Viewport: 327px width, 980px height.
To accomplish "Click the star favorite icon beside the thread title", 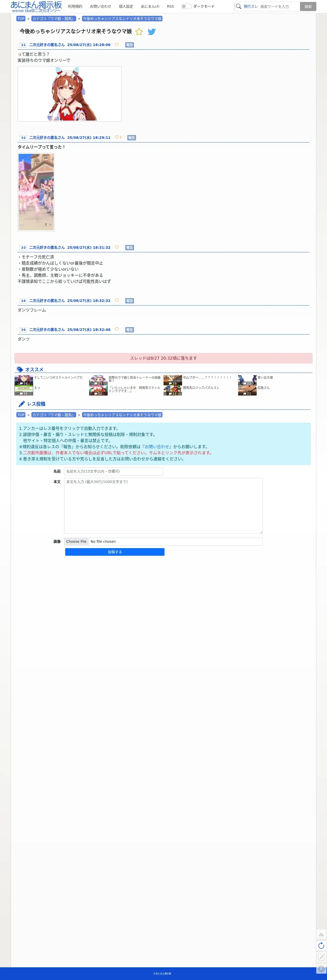I will click(139, 32).
